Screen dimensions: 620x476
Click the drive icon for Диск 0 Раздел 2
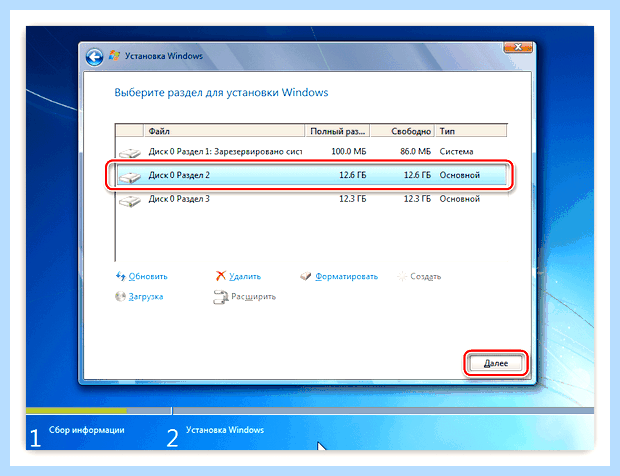[x=130, y=177]
